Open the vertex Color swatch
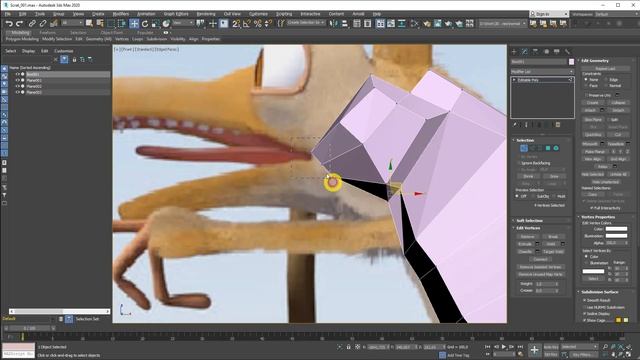Image resolution: width=640 pixels, height=360 pixels. click(616, 229)
